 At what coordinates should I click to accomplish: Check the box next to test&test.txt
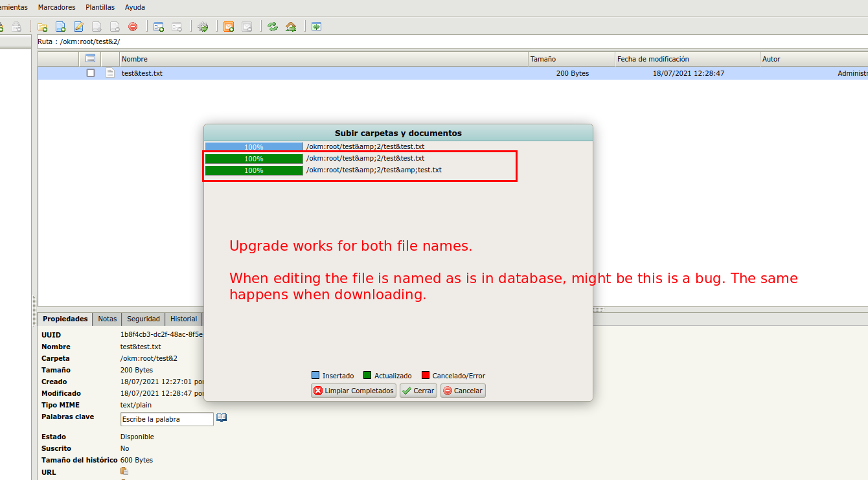click(x=91, y=73)
